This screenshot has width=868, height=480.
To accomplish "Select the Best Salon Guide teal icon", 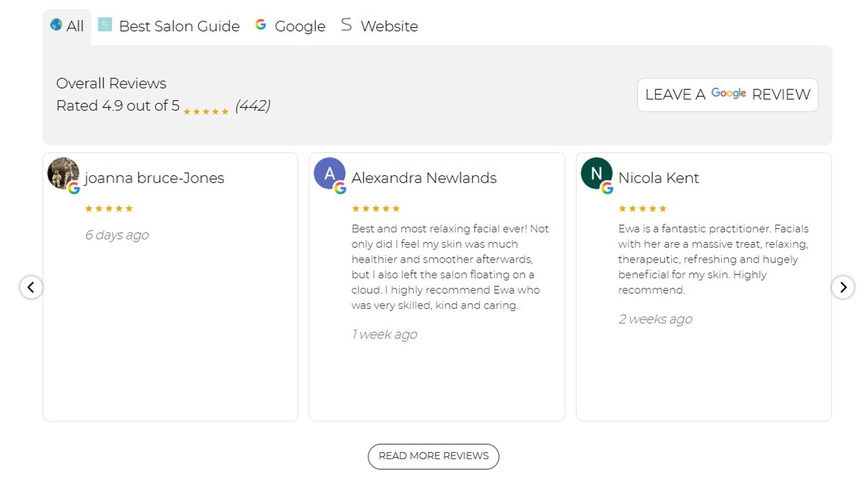I will click(x=105, y=24).
